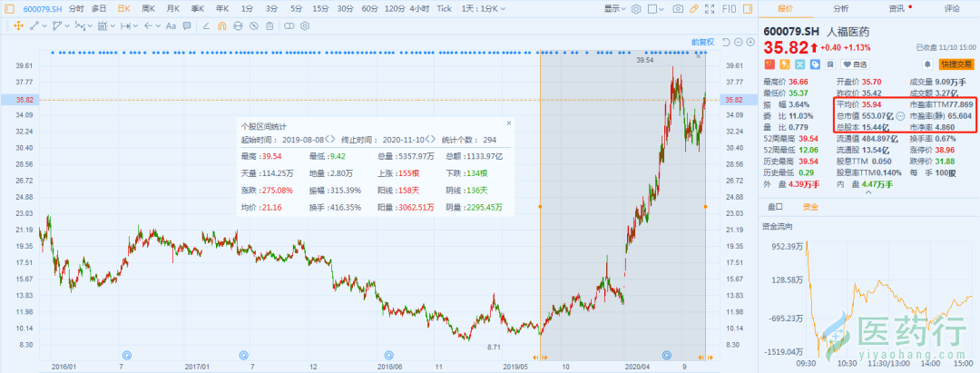This screenshot has height=373, width=980.
Task: Select the line drawing tool
Action: point(34,25)
